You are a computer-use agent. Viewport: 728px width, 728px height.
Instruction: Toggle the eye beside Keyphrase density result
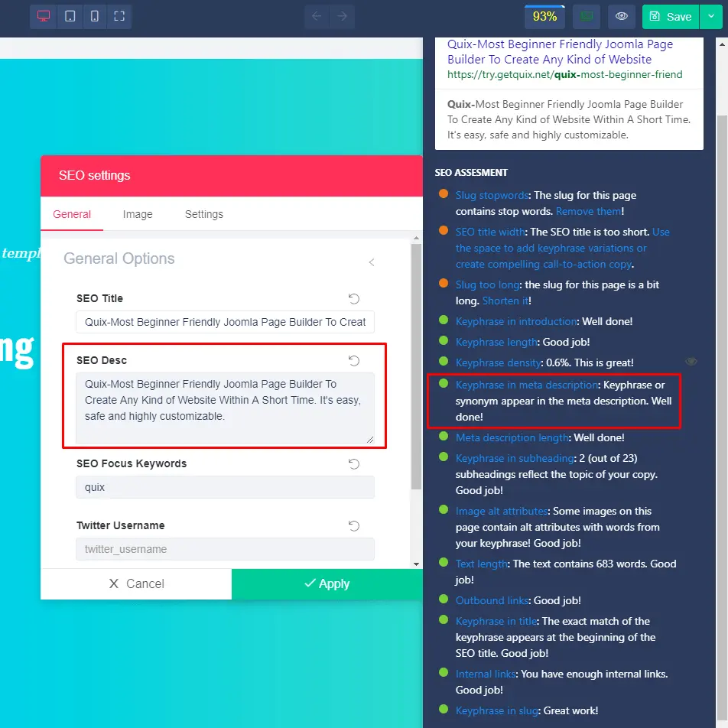[x=691, y=361]
